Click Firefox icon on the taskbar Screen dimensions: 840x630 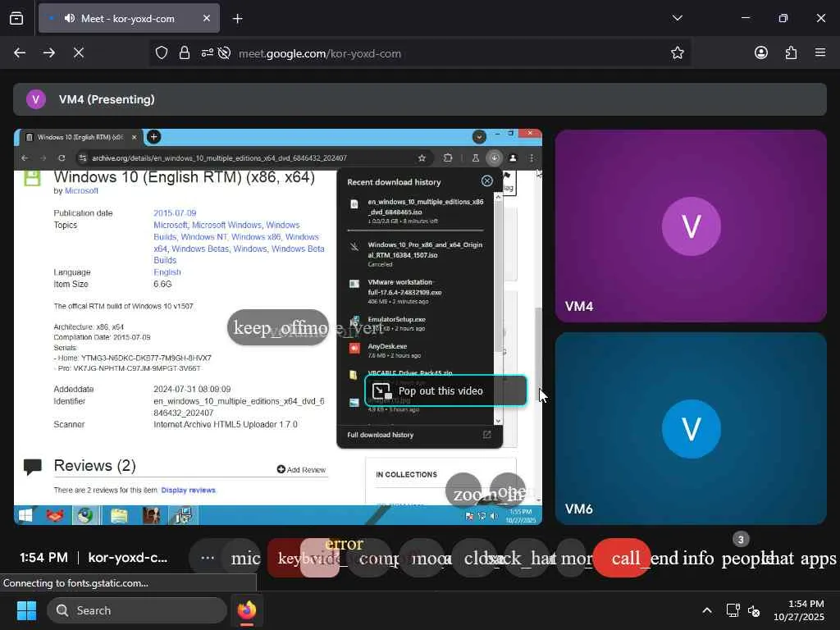[247, 610]
